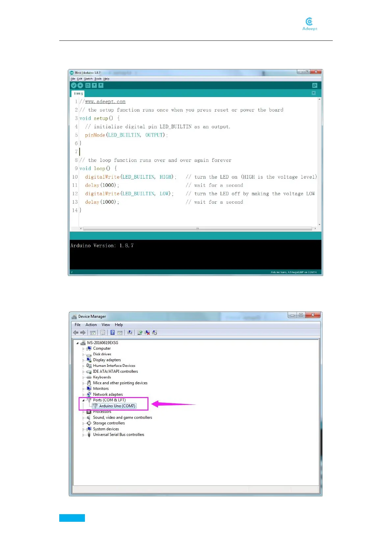Expand the Computer tree node

(83, 349)
